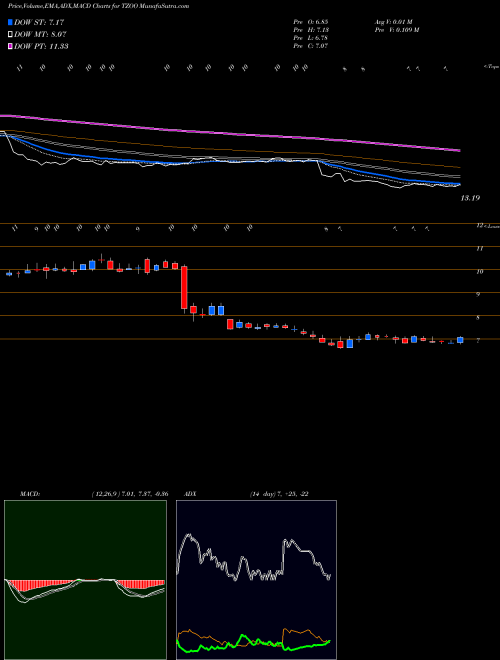Click the white DOW MT legend swatch
The width and height of the screenshot is (500, 660).
[10, 35]
